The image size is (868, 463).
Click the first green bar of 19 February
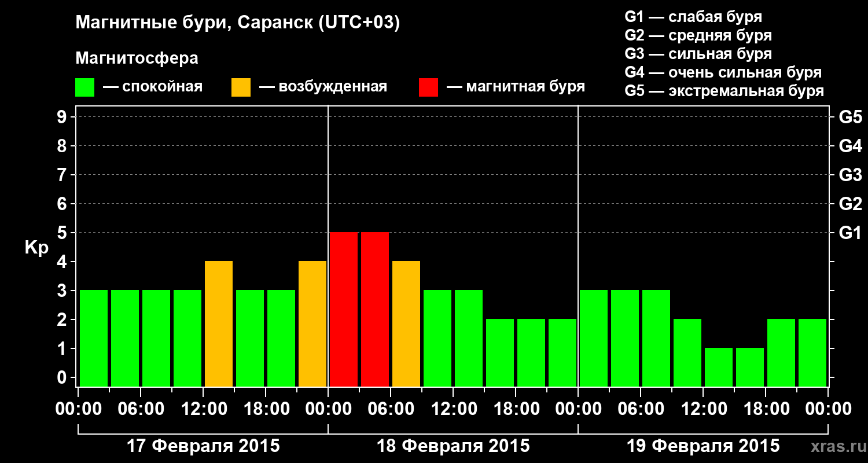(x=594, y=338)
